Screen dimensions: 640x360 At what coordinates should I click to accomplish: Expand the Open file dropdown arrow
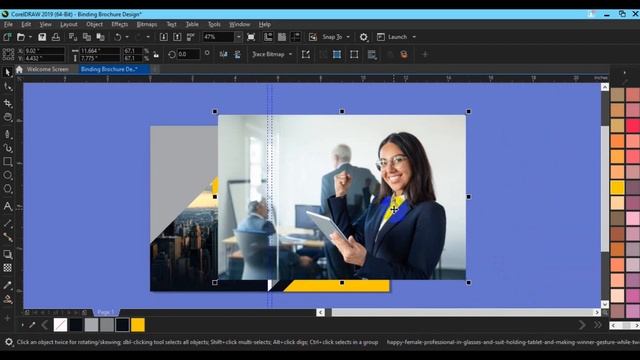tap(30, 37)
